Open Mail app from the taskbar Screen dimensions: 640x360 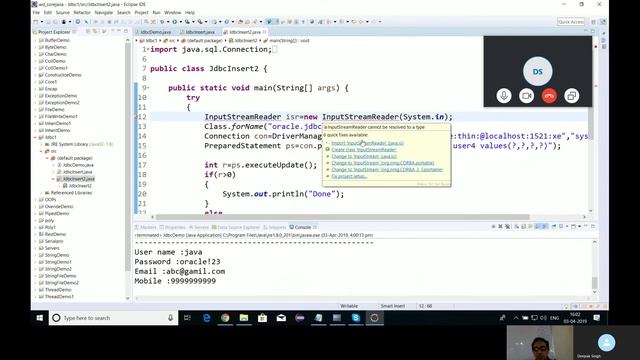(x=281, y=318)
